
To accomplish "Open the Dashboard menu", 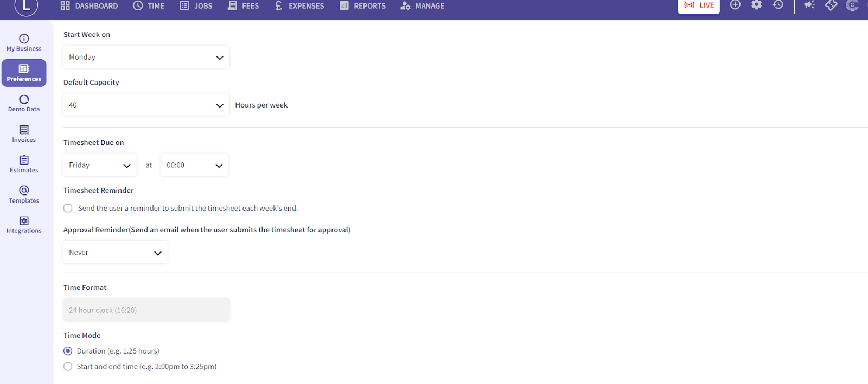I will pyautogui.click(x=89, y=6).
